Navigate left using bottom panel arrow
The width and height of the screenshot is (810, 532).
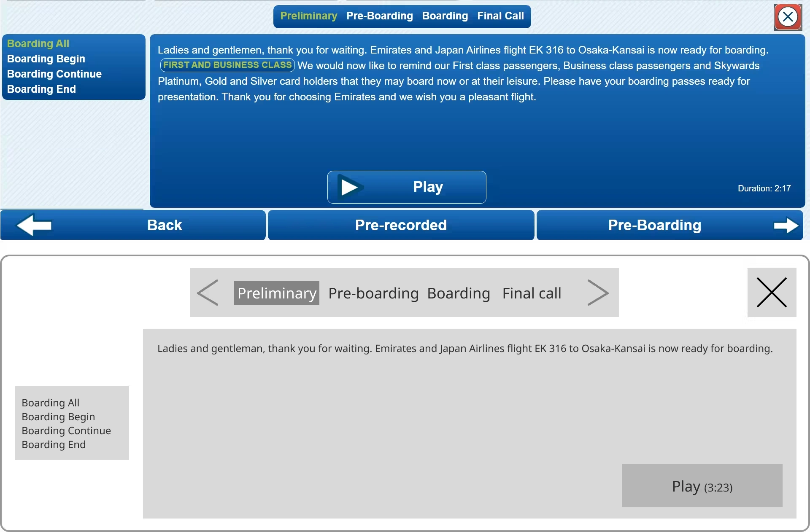209,292
